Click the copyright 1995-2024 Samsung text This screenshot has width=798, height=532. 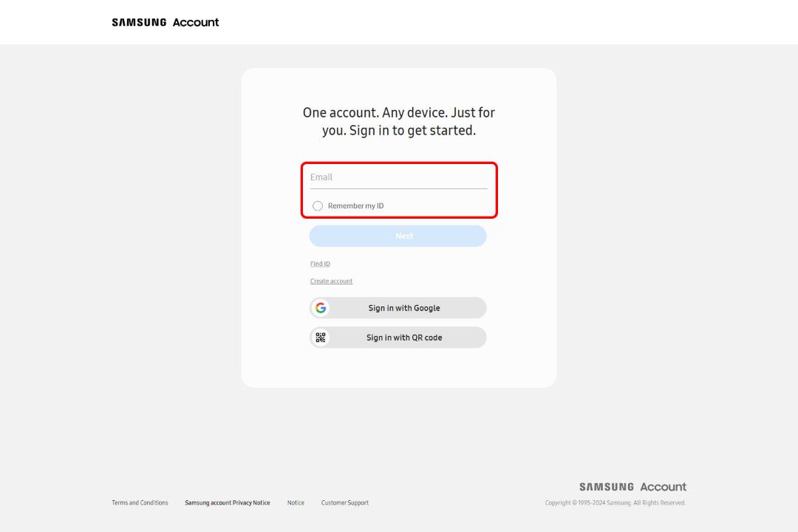point(615,502)
